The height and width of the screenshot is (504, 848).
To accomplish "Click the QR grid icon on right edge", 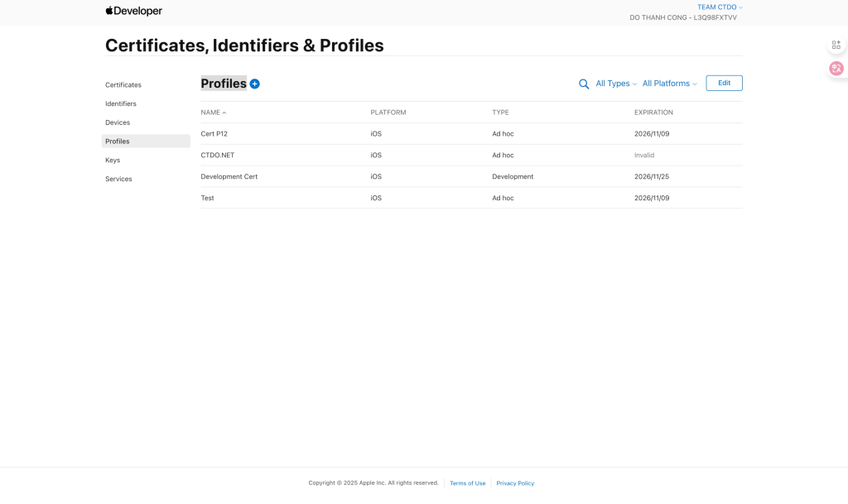I will (x=836, y=45).
